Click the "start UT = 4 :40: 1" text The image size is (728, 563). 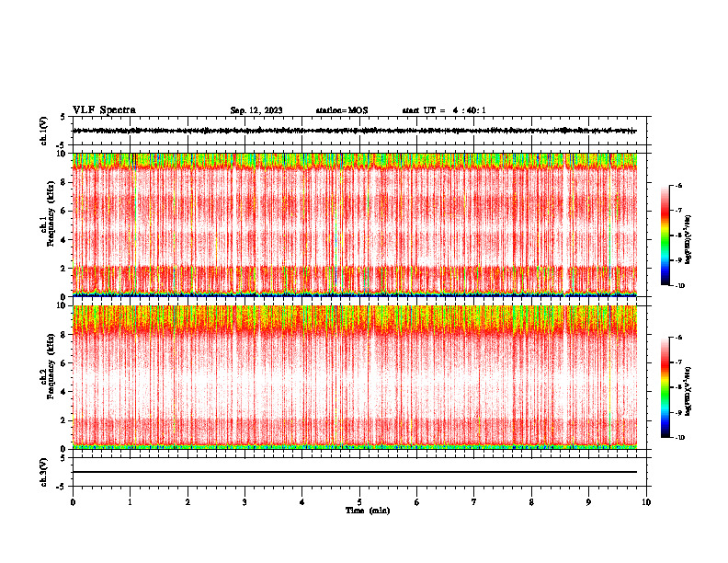coord(444,110)
